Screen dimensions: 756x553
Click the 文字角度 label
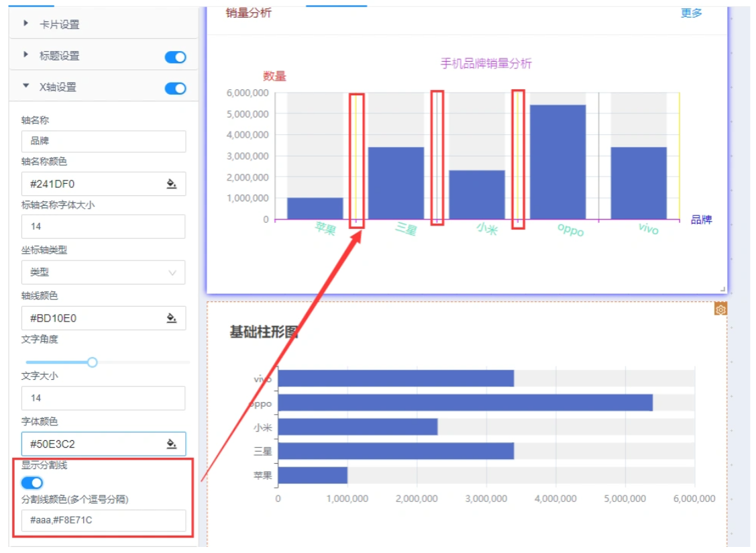coord(40,339)
